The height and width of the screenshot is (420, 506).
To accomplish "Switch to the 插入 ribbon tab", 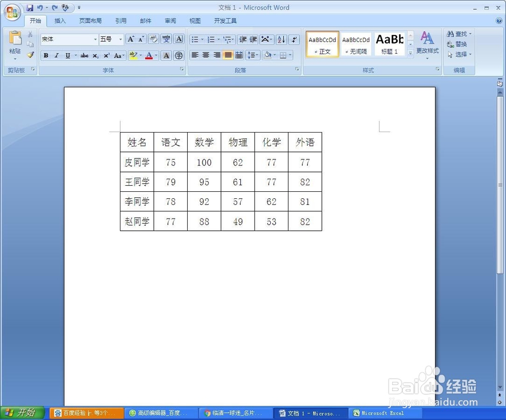I will pos(60,21).
